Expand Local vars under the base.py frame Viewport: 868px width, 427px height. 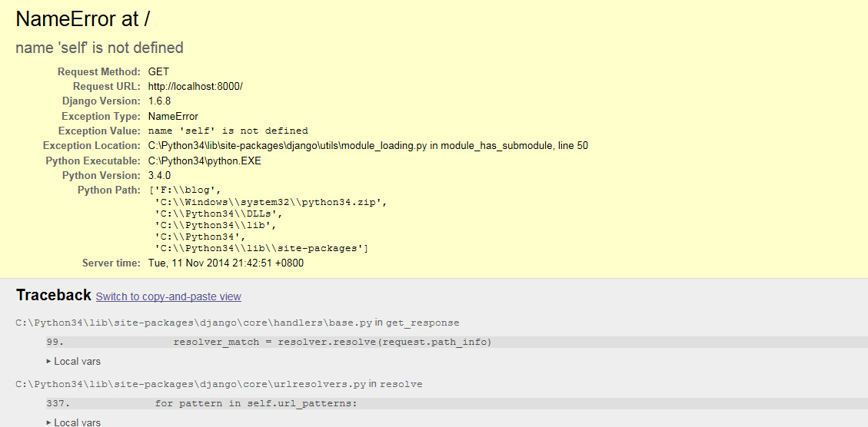pos(74,361)
